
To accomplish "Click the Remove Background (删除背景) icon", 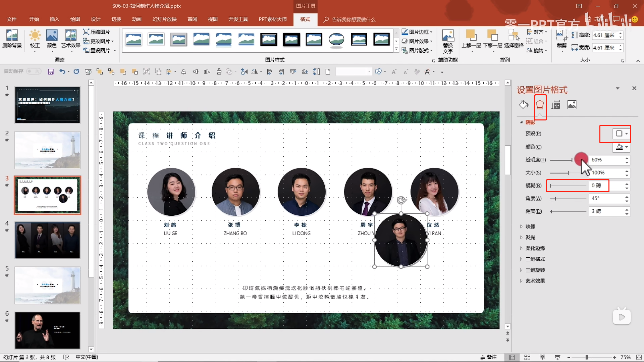I will pos(12,39).
